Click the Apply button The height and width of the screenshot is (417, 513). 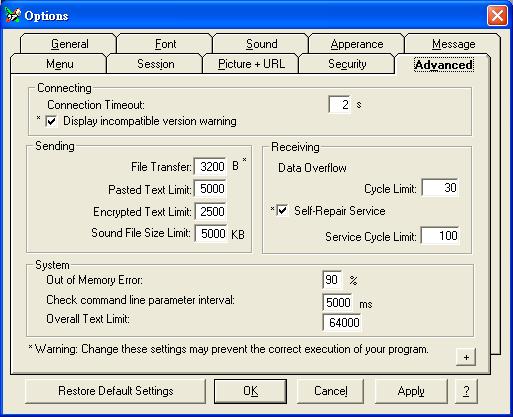(411, 391)
